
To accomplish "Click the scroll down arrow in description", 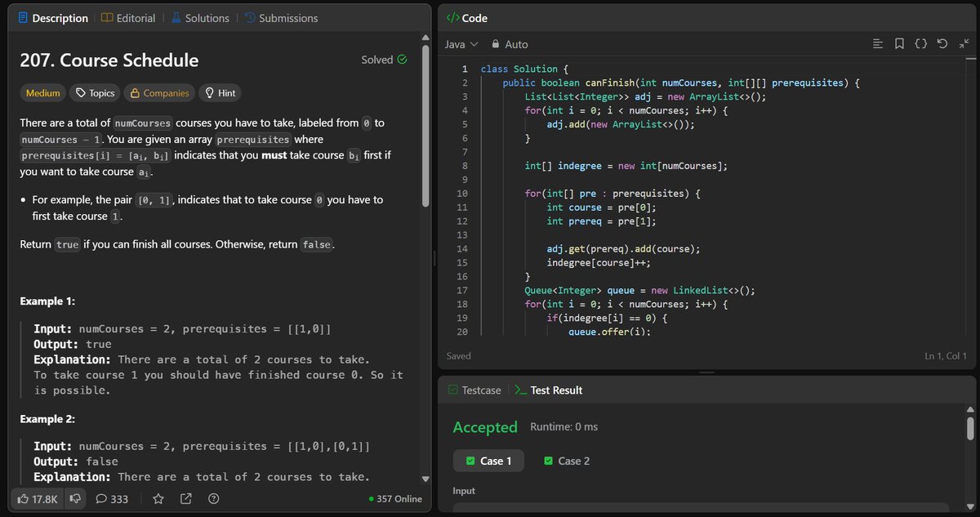I will tap(425, 479).
